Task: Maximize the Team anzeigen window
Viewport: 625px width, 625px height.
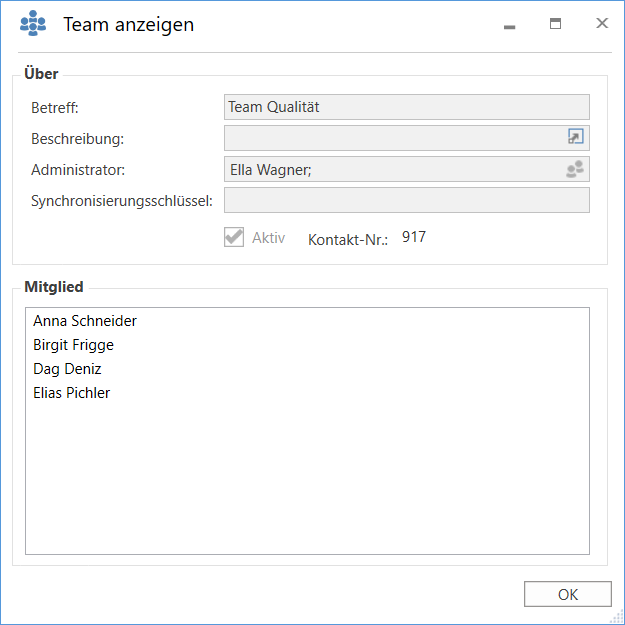Action: [555, 24]
